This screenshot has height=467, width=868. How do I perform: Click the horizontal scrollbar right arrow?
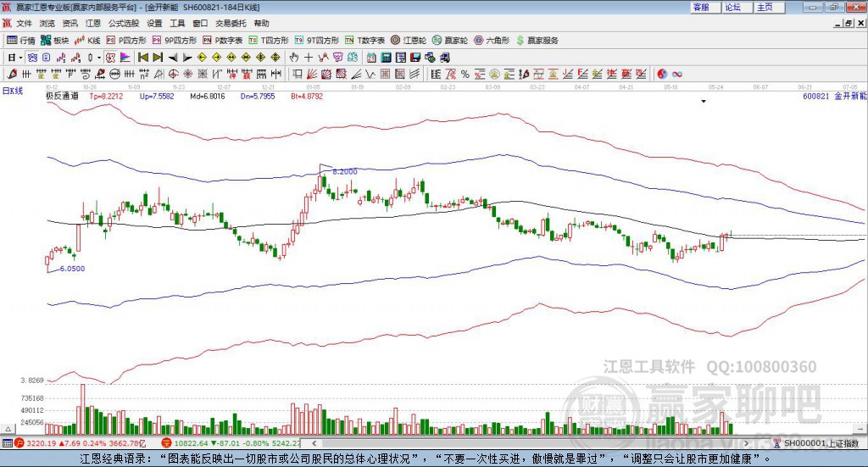(x=746, y=443)
